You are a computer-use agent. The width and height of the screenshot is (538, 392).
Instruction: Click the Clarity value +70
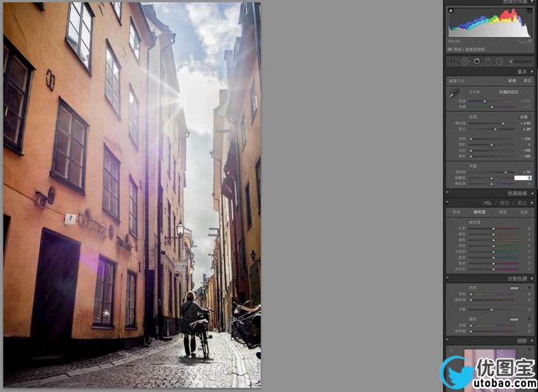coord(527,172)
